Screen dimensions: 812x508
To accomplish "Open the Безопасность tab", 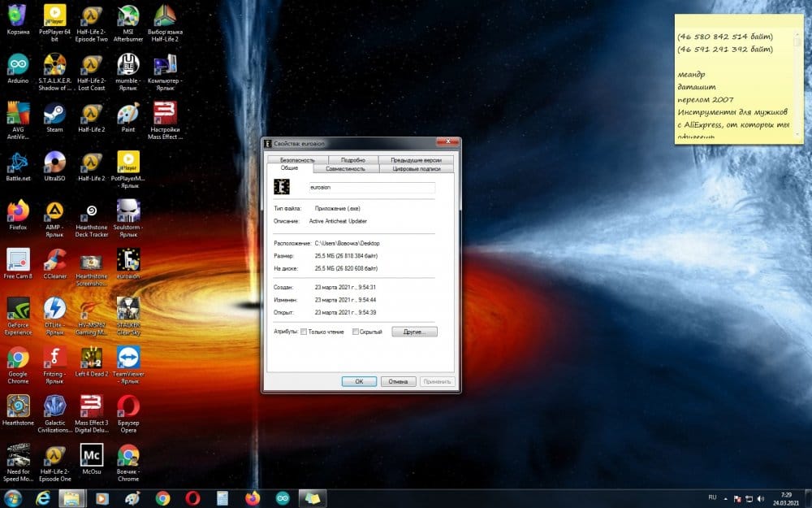I will pyautogui.click(x=297, y=160).
